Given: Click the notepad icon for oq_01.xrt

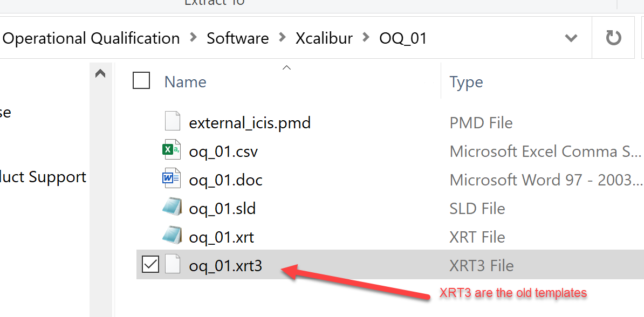Looking at the screenshot, I should [x=172, y=237].
